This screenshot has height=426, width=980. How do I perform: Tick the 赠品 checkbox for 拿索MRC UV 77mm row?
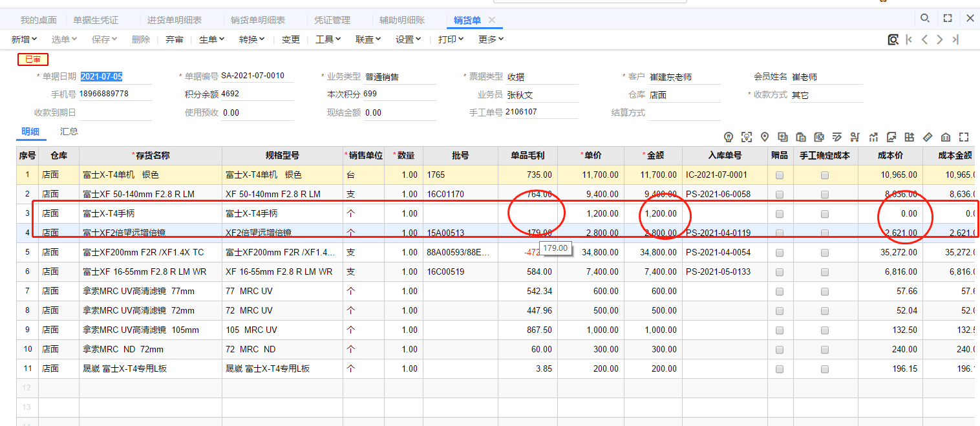pos(780,292)
